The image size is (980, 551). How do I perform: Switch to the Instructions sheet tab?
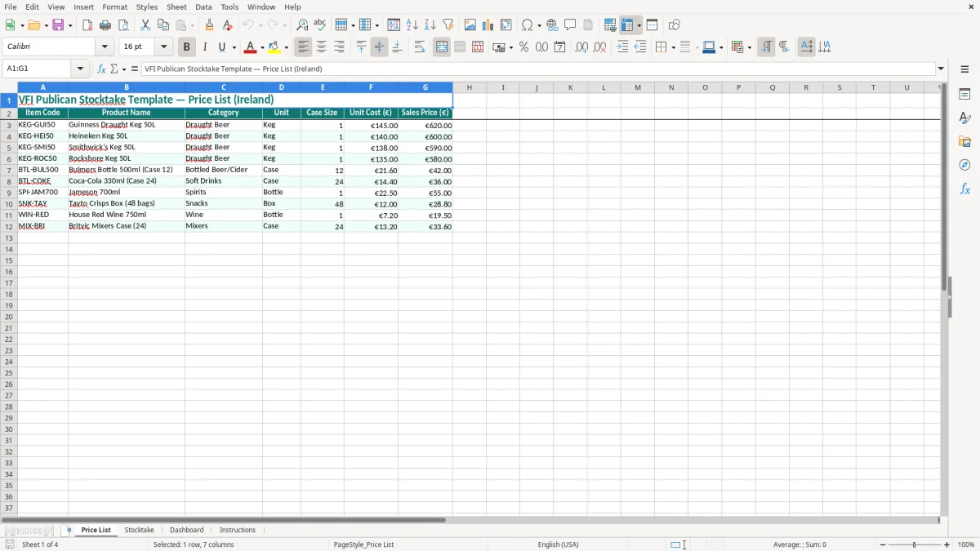point(238,531)
